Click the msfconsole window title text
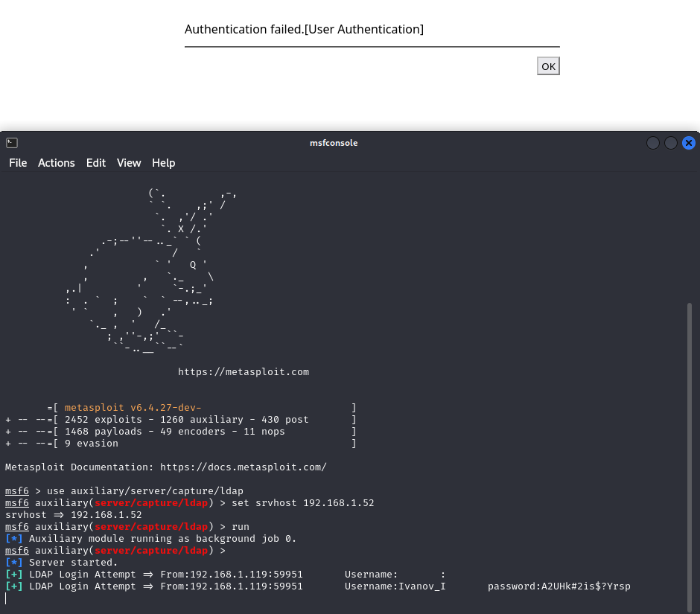This screenshot has height=614, width=700. coord(334,143)
